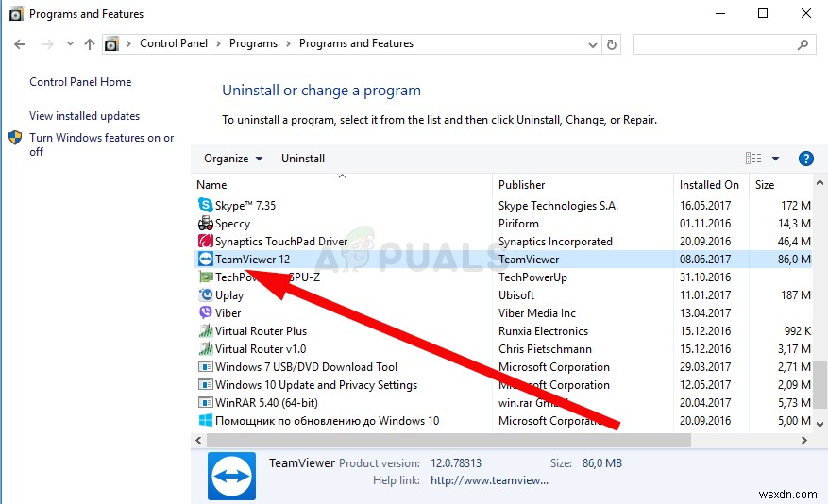Click Uninstall in the toolbar

[303, 159]
